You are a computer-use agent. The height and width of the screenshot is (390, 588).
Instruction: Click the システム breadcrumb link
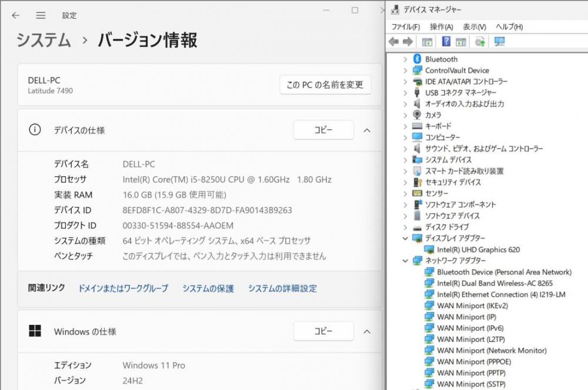[x=44, y=40]
